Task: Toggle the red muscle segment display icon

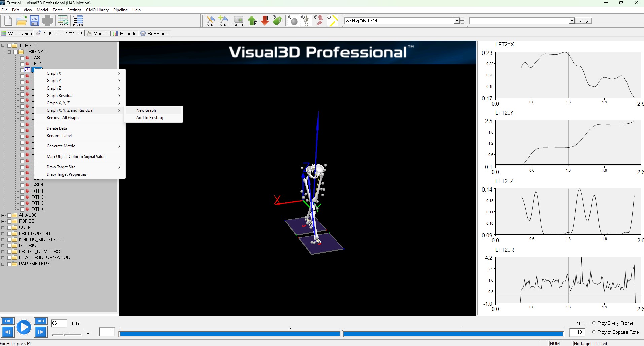Action: [319, 21]
